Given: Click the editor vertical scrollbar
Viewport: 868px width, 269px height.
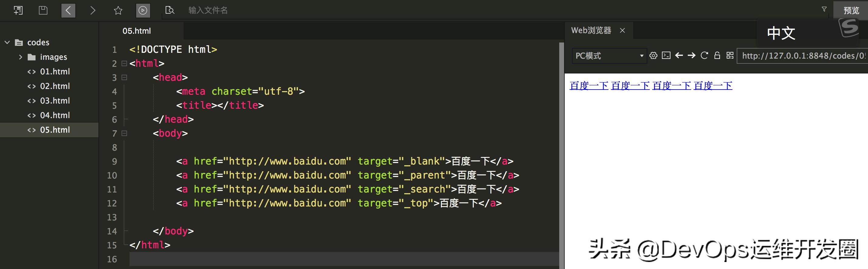Looking at the screenshot, I should point(561,155).
